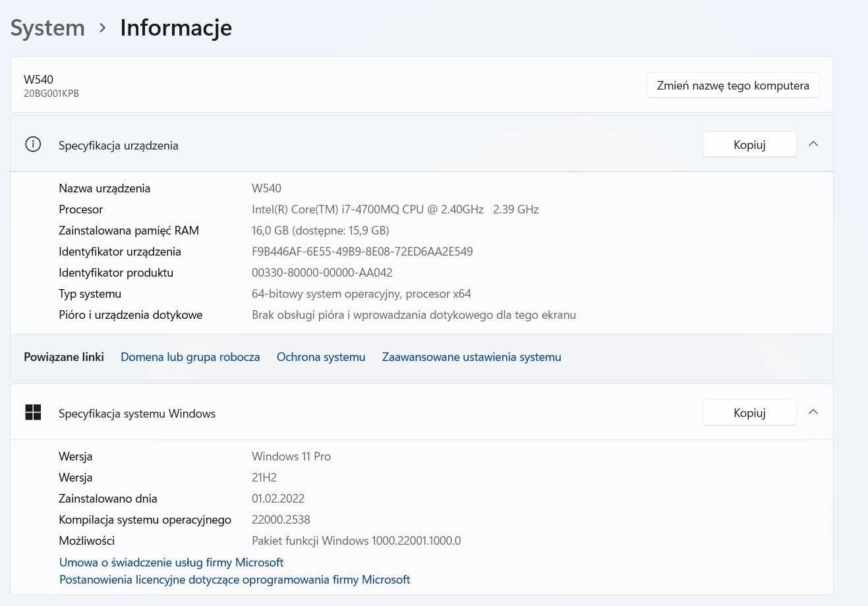The image size is (868, 606).
Task: Click the Możliwości label
Action: [x=87, y=541]
